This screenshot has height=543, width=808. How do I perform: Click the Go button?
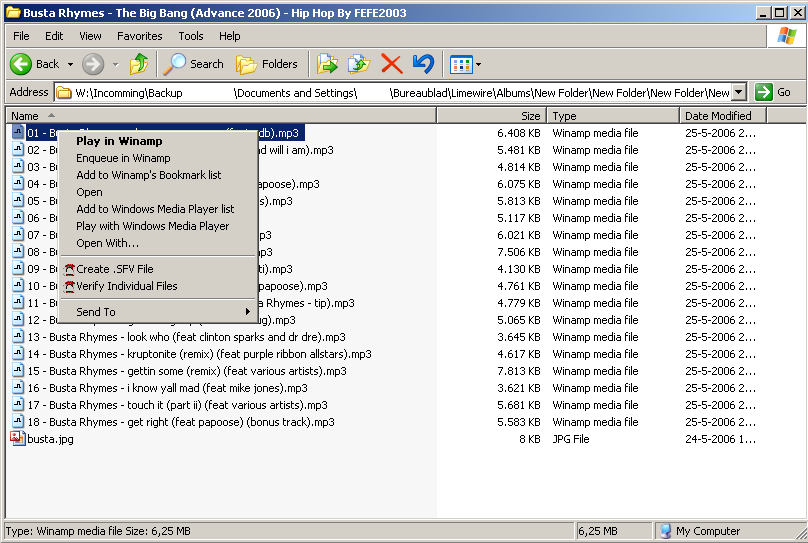click(x=773, y=92)
